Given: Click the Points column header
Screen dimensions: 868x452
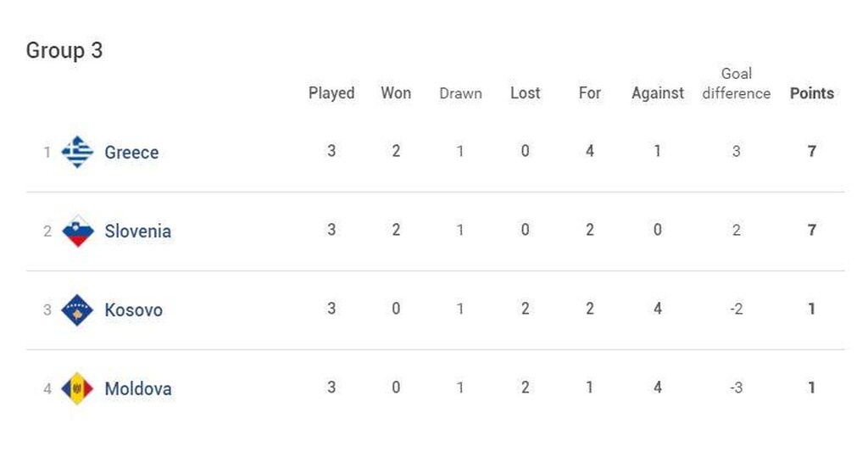Looking at the screenshot, I should pos(812,93).
